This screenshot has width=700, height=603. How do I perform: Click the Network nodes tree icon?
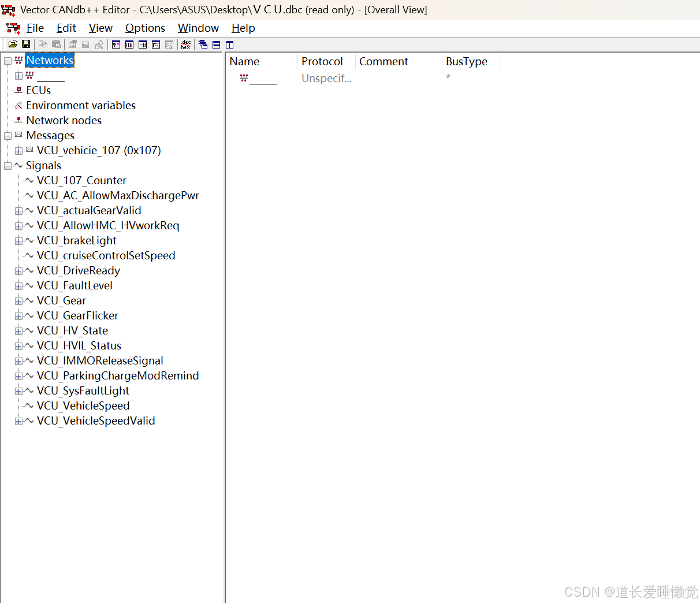click(19, 120)
